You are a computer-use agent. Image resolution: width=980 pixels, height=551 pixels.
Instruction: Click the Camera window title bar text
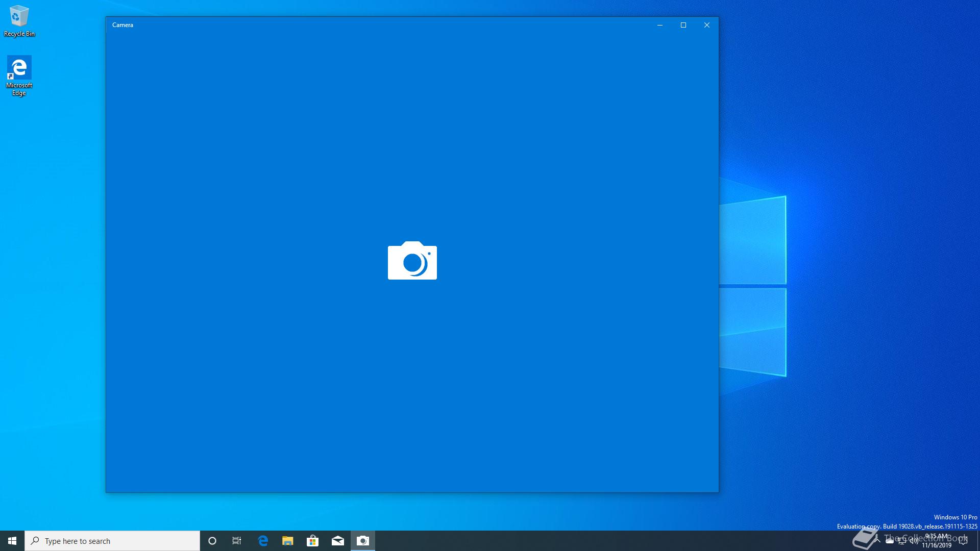coord(123,25)
